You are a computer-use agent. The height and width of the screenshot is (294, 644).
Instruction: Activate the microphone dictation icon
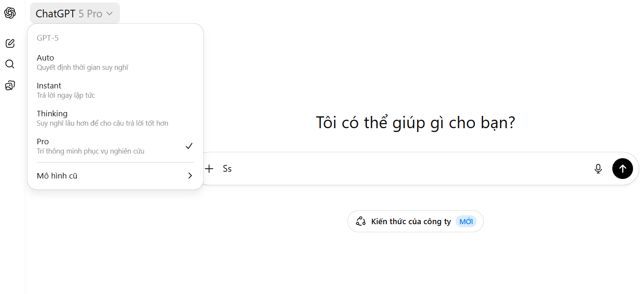tap(598, 169)
